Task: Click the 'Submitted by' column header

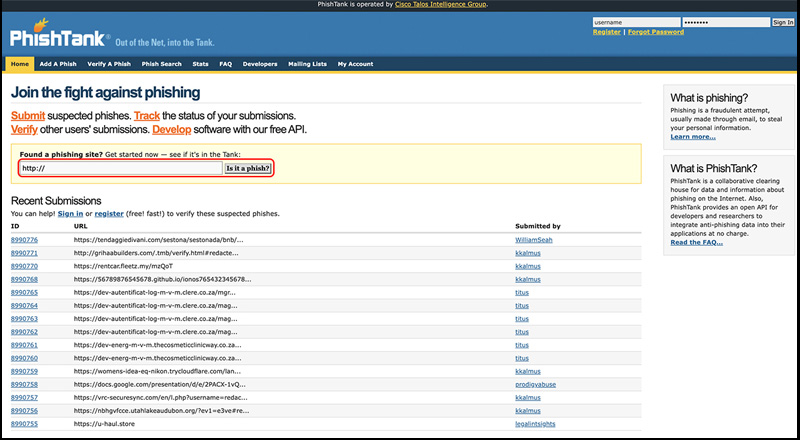Action: point(538,226)
